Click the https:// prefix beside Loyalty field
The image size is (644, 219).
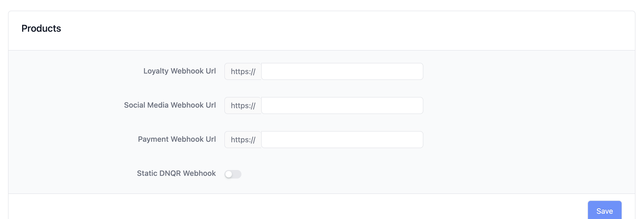[243, 71]
